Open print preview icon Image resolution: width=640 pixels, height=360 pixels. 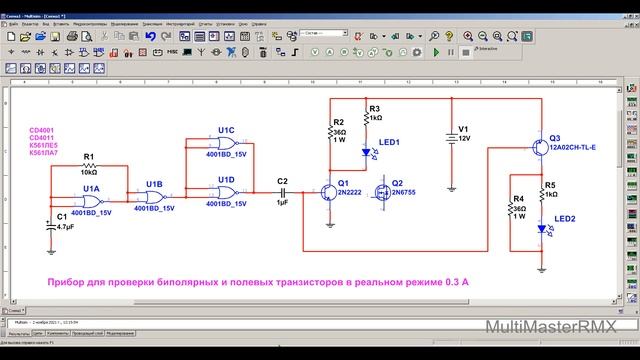pyautogui.click(x=87, y=37)
